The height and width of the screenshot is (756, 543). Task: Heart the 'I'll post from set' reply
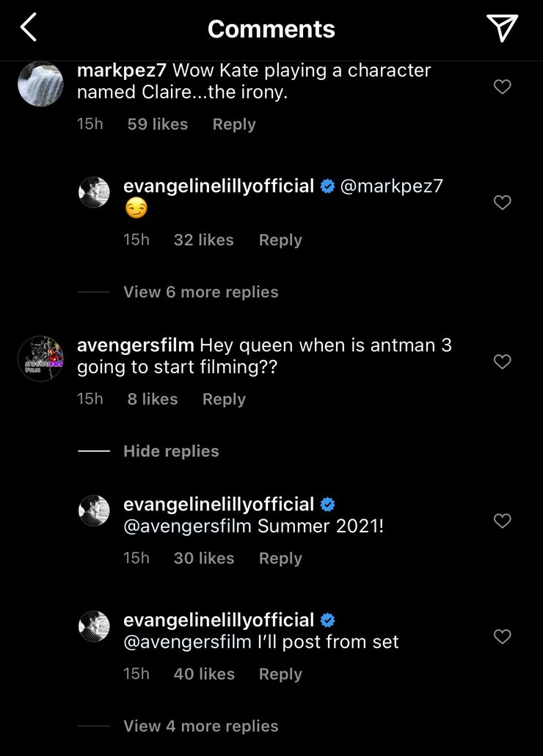point(503,636)
